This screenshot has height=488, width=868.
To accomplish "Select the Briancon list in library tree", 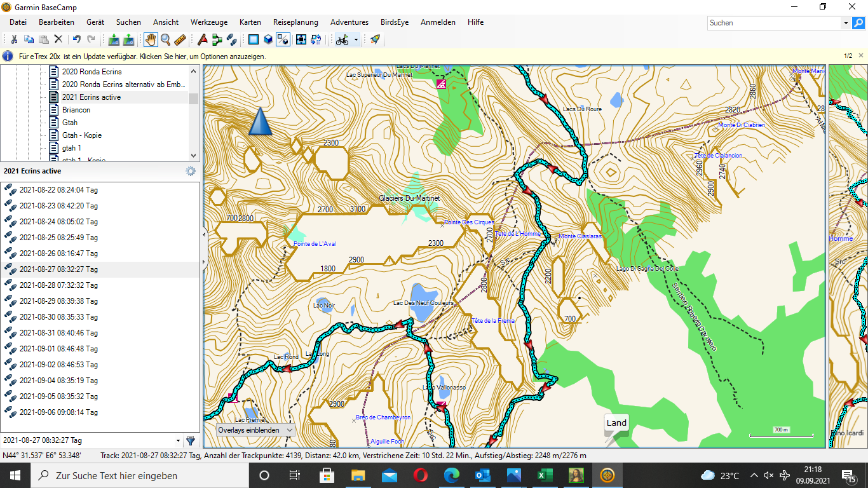I will (x=76, y=110).
